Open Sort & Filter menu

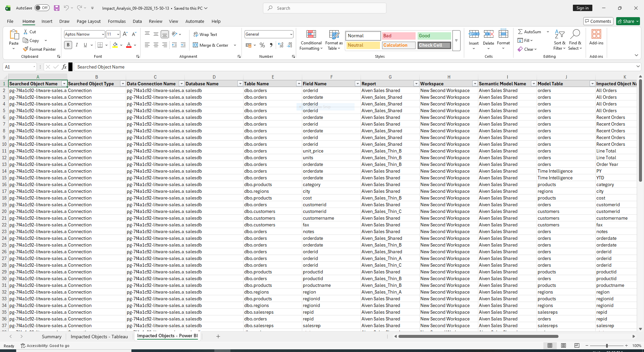point(559,40)
